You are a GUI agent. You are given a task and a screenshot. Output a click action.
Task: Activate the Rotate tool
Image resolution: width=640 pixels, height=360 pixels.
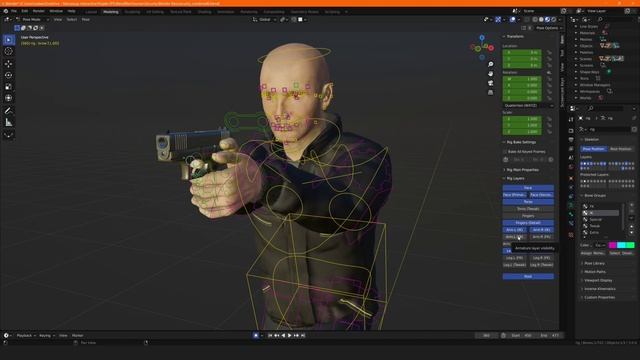click(x=9, y=75)
